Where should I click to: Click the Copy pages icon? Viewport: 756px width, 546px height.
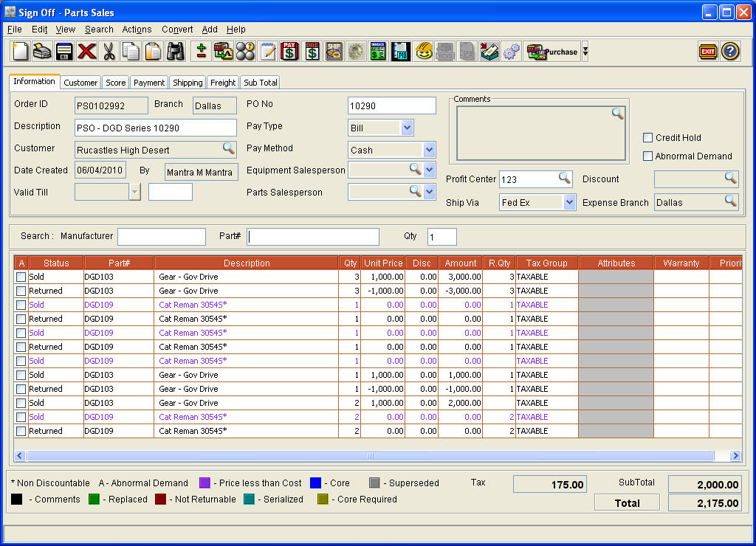(131, 51)
